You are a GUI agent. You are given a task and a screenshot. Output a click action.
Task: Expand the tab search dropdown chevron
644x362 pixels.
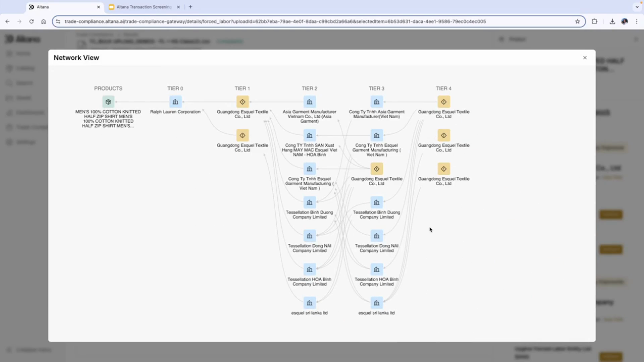[x=637, y=7]
